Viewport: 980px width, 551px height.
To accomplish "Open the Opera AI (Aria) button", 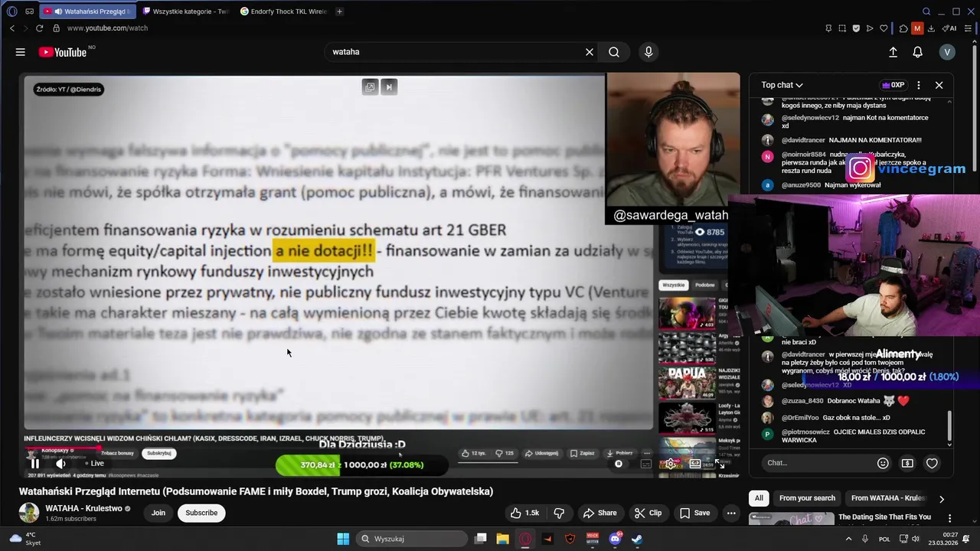I will [949, 28].
